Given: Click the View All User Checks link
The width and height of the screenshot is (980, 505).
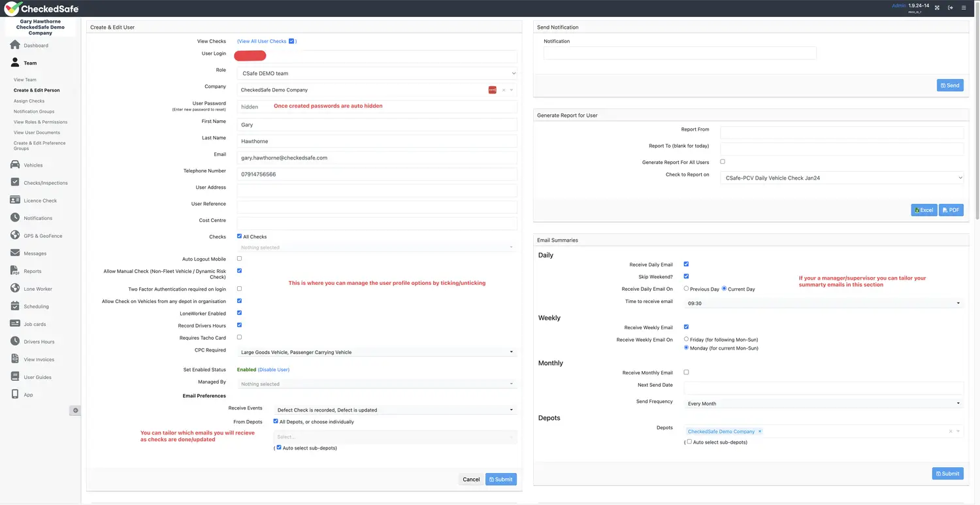Looking at the screenshot, I should 261,41.
